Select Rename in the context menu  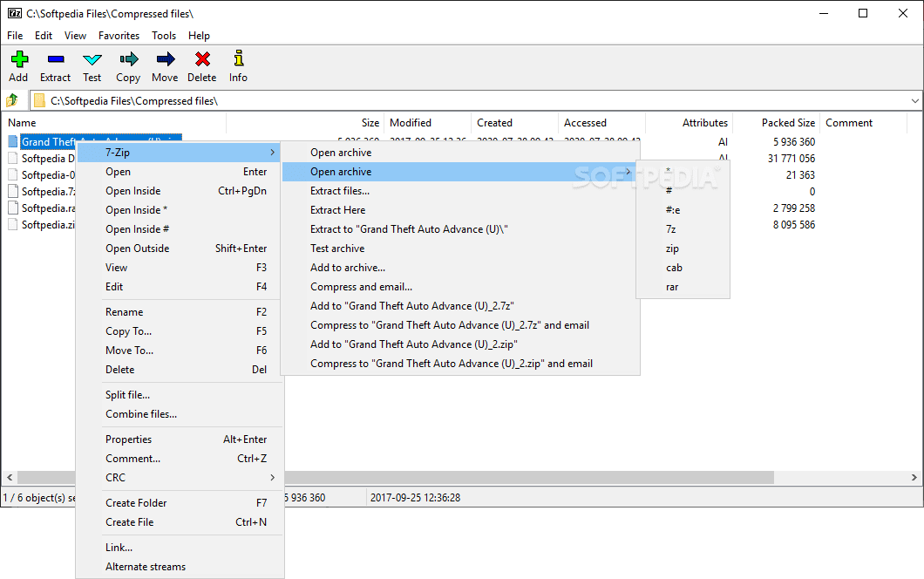(x=180, y=312)
